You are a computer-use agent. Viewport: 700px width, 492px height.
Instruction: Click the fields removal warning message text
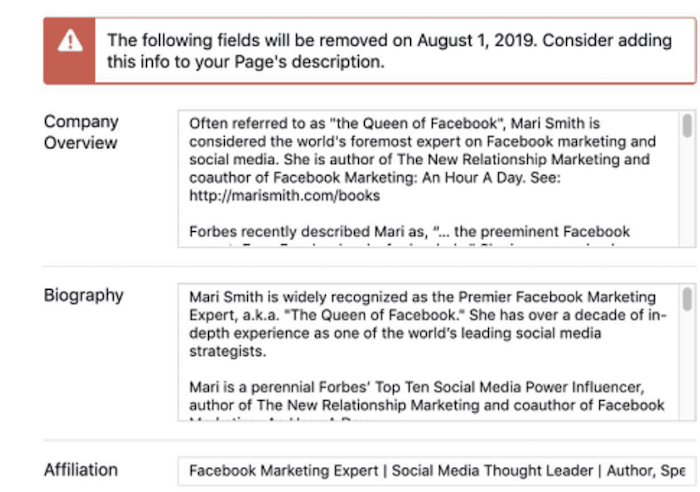[x=389, y=51]
